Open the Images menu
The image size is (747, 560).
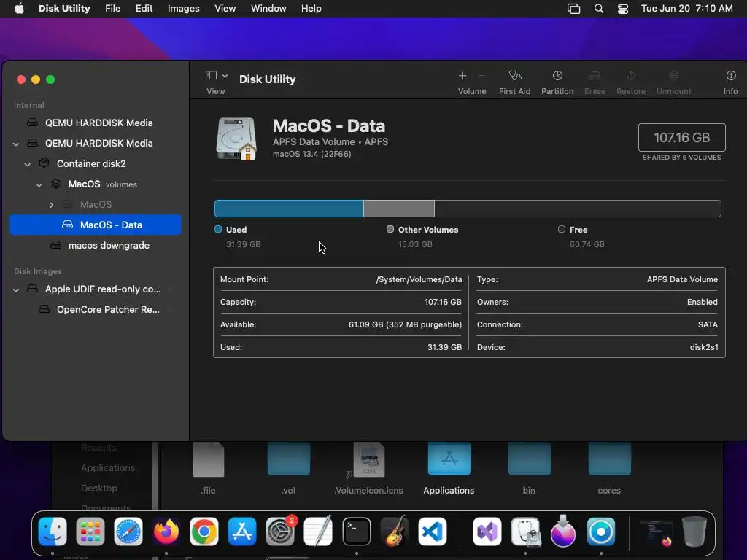[x=183, y=9]
